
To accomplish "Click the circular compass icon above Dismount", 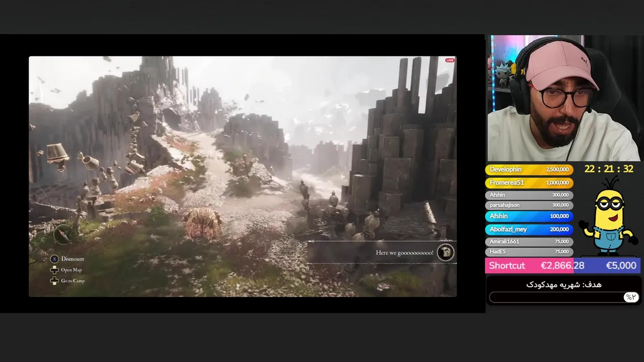I will pos(63,234).
